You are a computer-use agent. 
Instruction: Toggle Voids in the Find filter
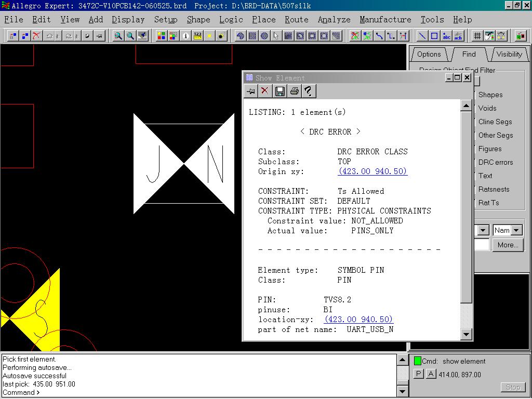point(487,108)
